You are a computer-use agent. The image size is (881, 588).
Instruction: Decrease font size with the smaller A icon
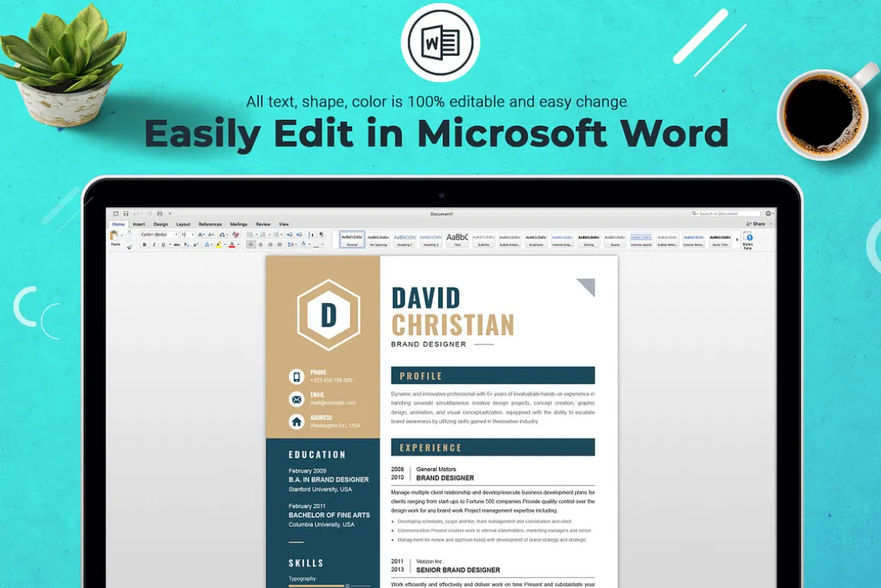coord(210,235)
